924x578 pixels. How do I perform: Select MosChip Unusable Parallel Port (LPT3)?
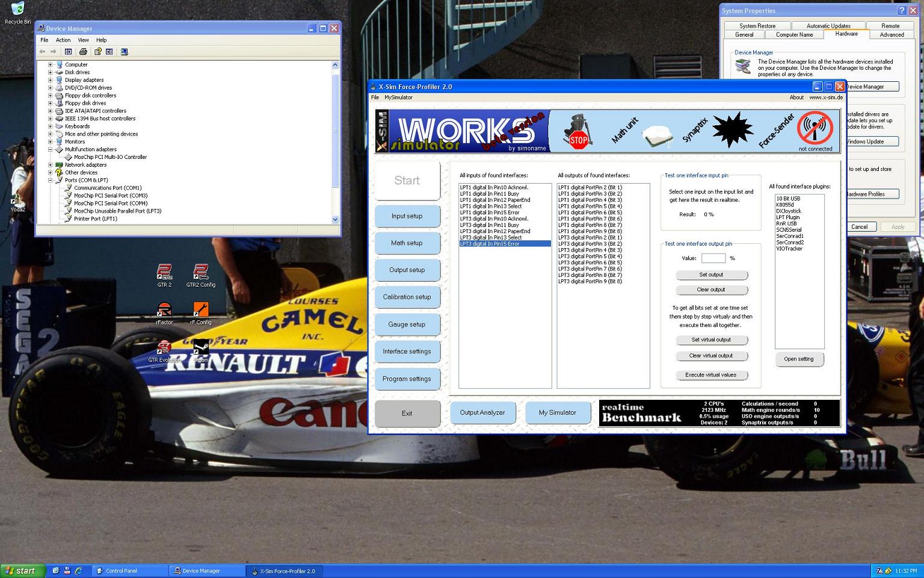point(117,211)
